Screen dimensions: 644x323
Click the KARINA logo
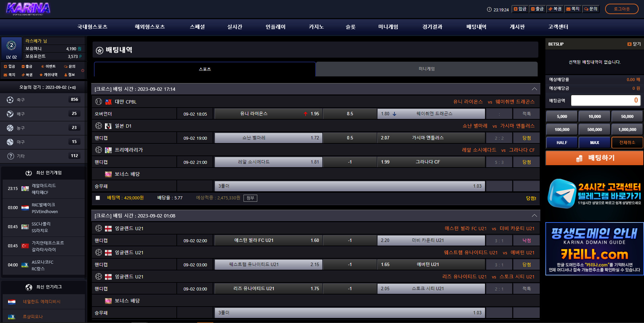point(28,9)
